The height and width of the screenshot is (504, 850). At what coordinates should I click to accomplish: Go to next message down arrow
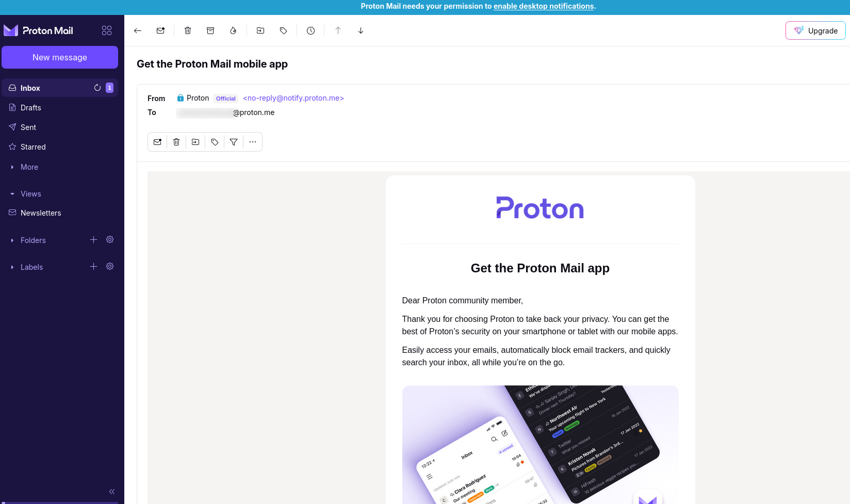(361, 30)
